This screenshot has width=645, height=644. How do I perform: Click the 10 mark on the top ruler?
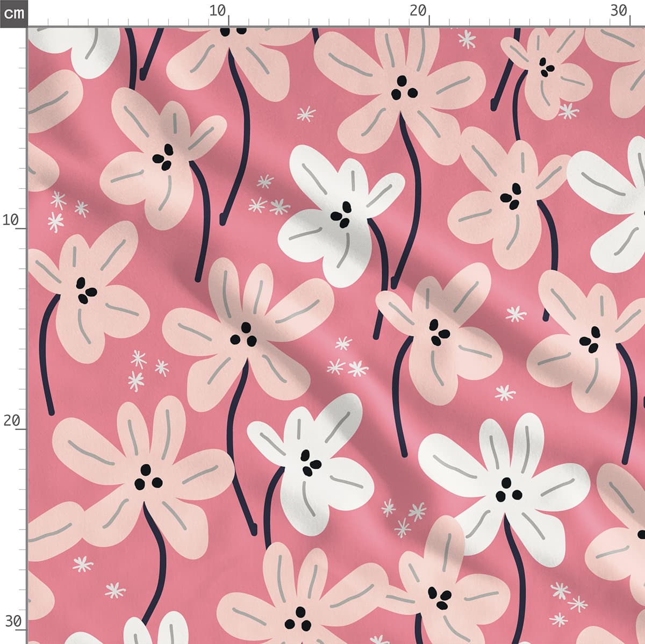[218, 11]
